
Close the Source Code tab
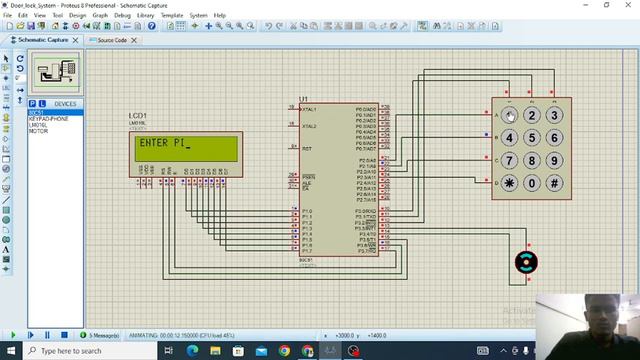pyautogui.click(x=134, y=40)
